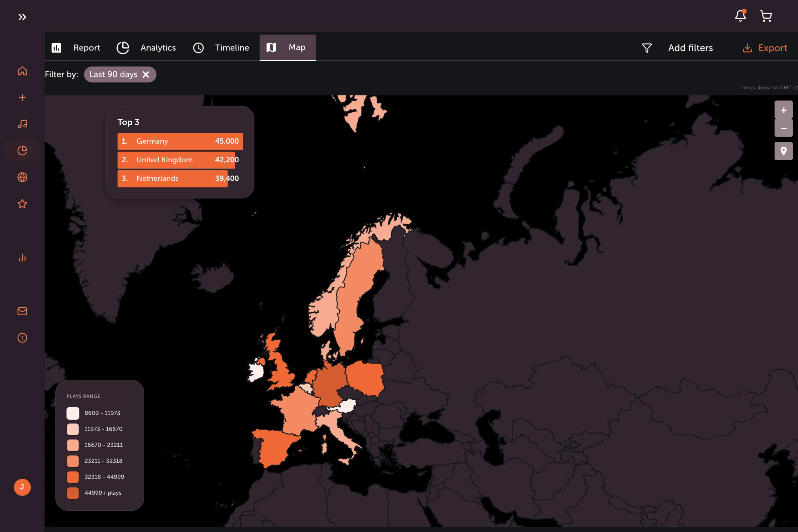The height and width of the screenshot is (532, 798).
Task: Click the Timeline clock icon
Action: point(199,48)
